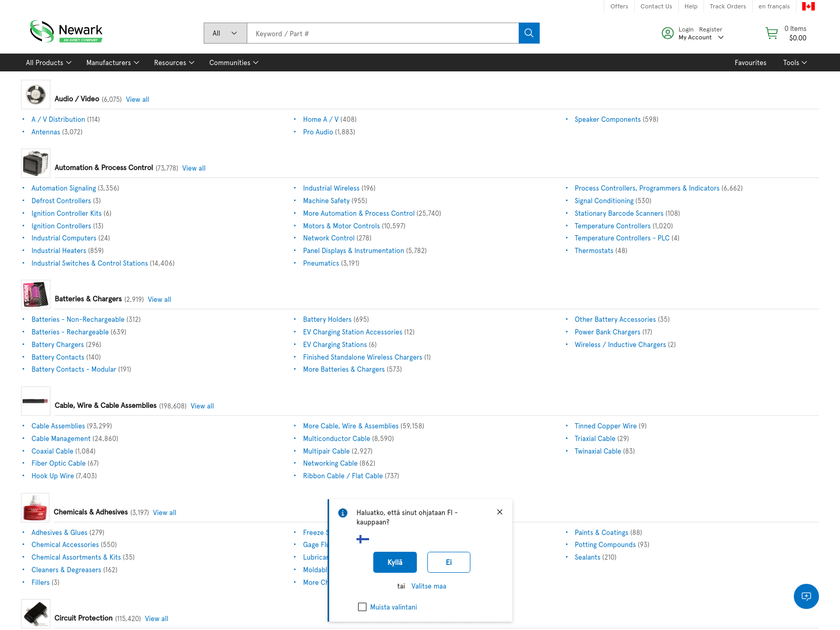Open the Speaker Components subcategory
The image size is (840, 630).
(x=607, y=119)
